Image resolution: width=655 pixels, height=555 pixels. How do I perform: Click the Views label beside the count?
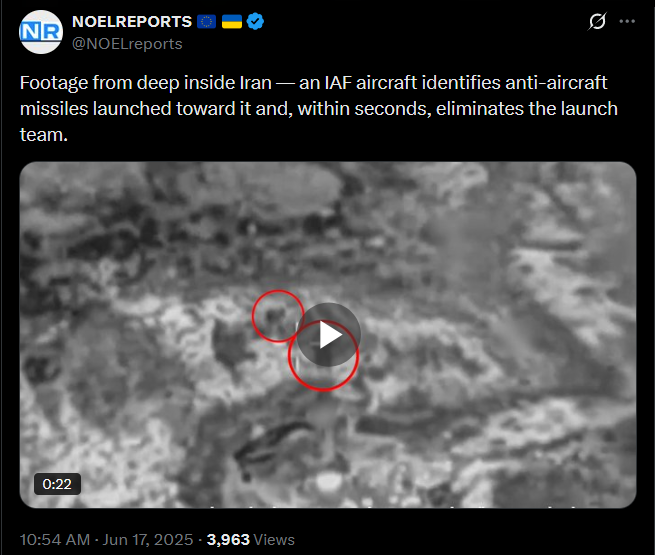tap(274, 540)
